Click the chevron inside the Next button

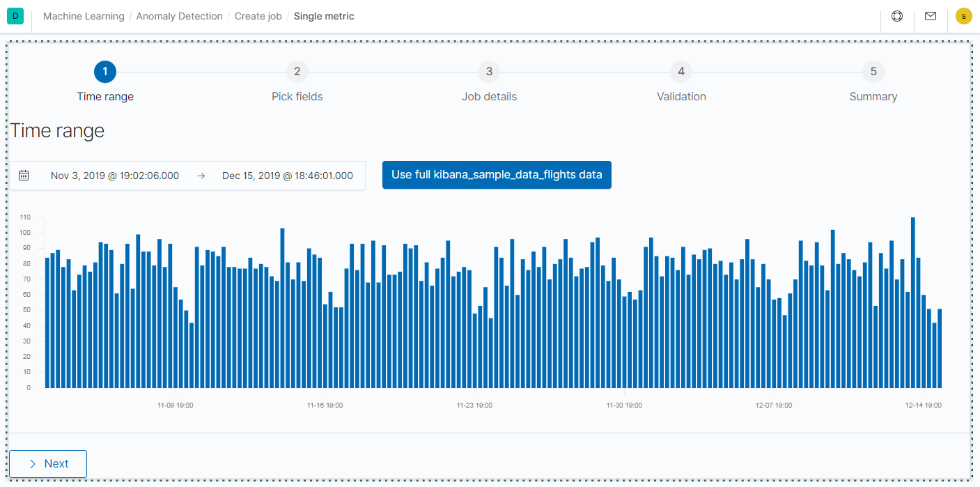pyautogui.click(x=31, y=463)
